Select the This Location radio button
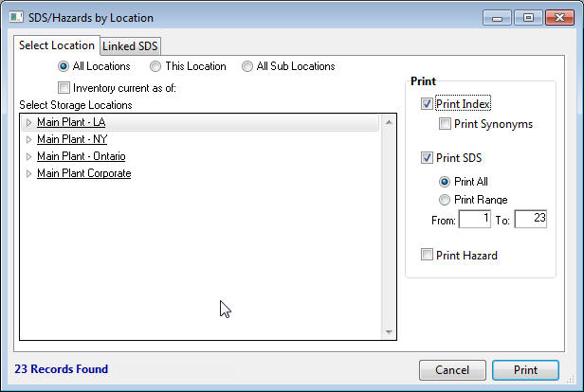584x392 pixels. coord(155,66)
